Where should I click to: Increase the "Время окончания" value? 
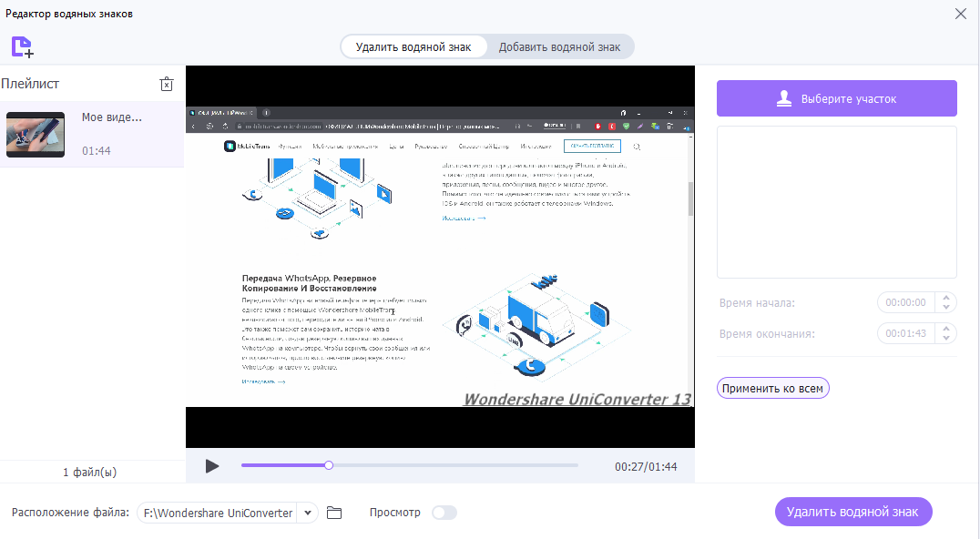[x=946, y=329]
